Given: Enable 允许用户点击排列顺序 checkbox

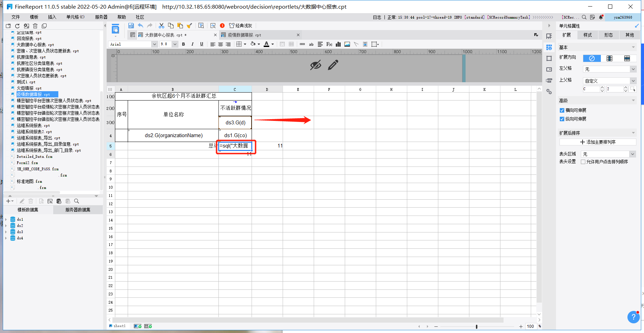Looking at the screenshot, I should pyautogui.click(x=583, y=162).
